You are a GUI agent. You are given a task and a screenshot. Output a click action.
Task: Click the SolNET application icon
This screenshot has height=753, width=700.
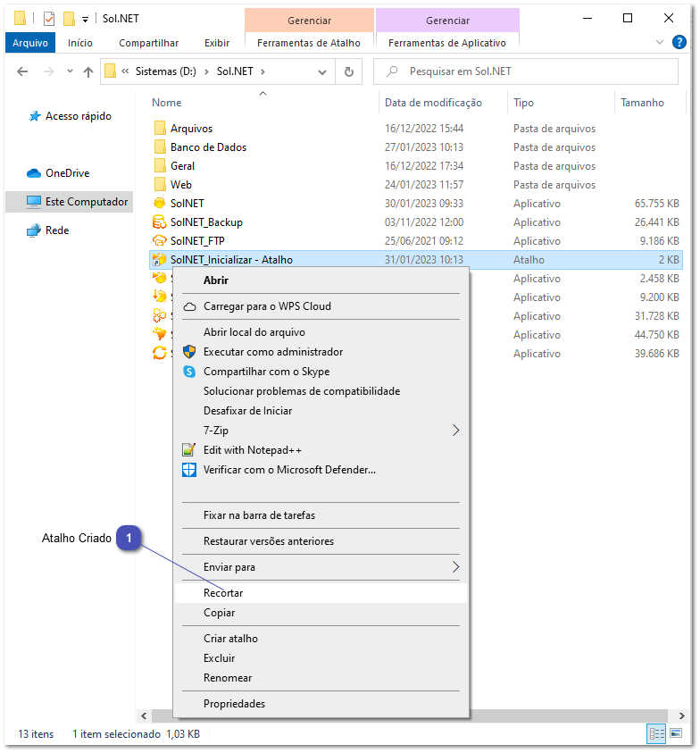coord(160,203)
